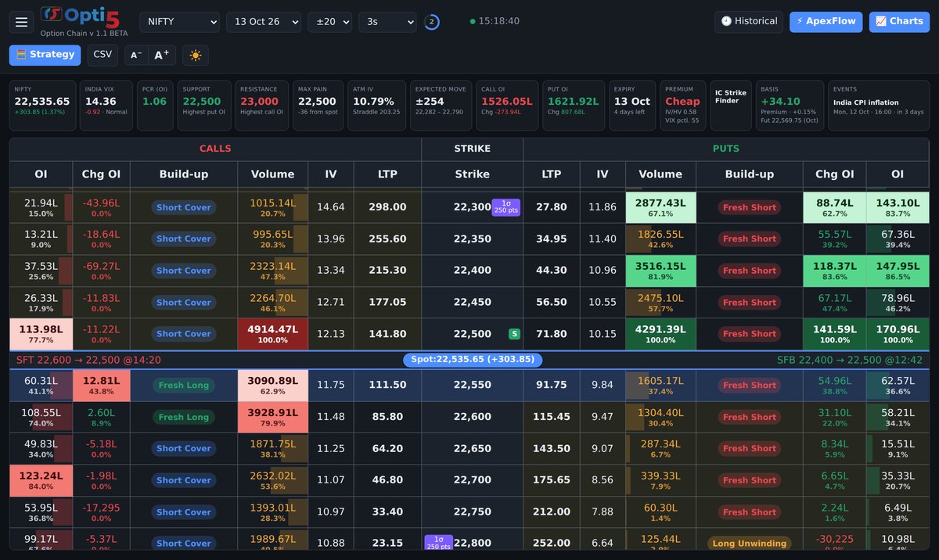Click call LTP 141.80 cell
939x560 pixels.
click(x=387, y=334)
